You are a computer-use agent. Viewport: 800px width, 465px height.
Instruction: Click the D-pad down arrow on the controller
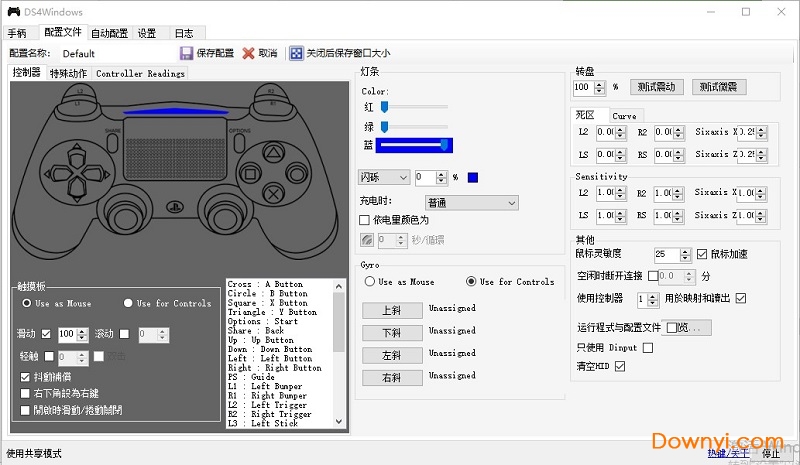tap(78, 190)
